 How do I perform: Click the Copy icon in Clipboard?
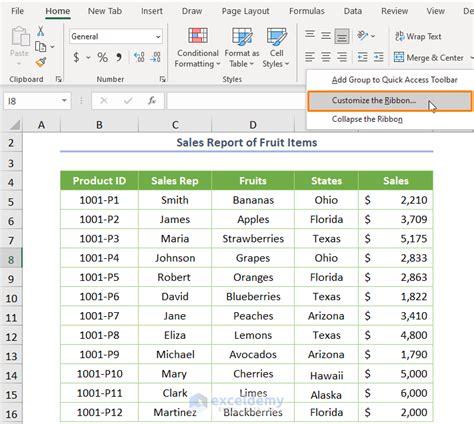click(40, 47)
